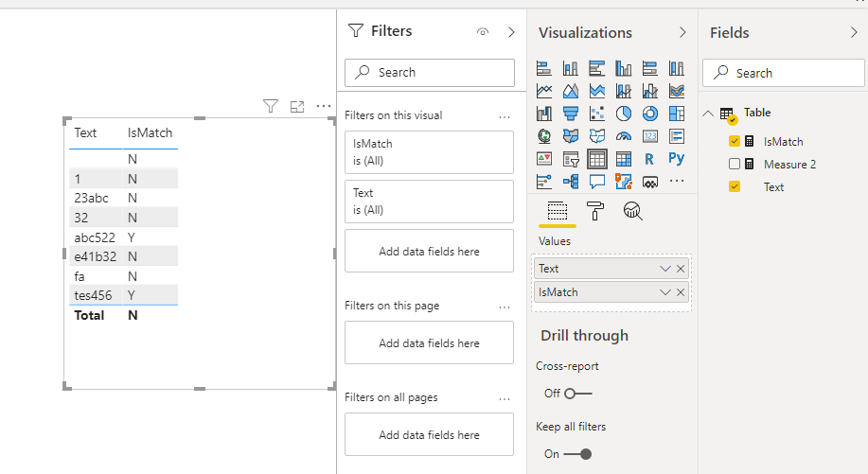
Task: Pick the Ribbon chart visual
Action: pos(677,91)
